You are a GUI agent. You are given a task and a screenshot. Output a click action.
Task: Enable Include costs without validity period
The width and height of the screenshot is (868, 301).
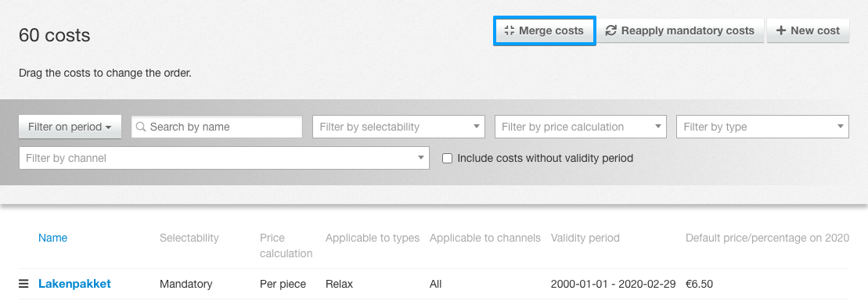pos(447,158)
